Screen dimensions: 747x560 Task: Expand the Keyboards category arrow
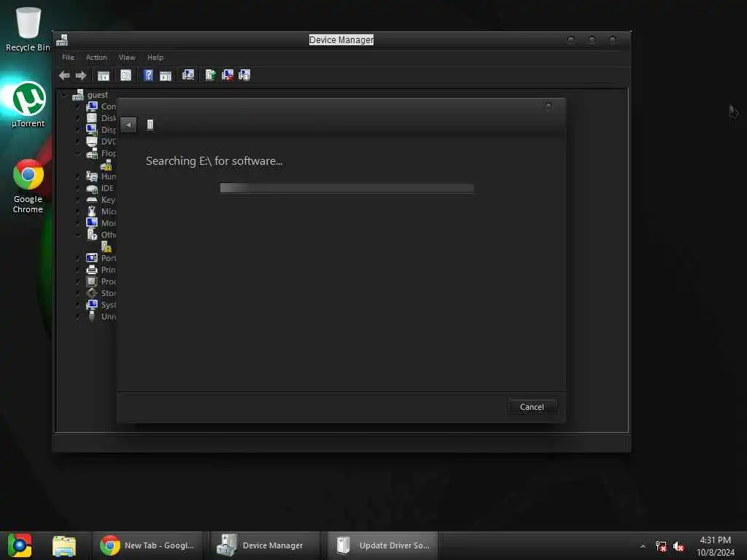78,200
